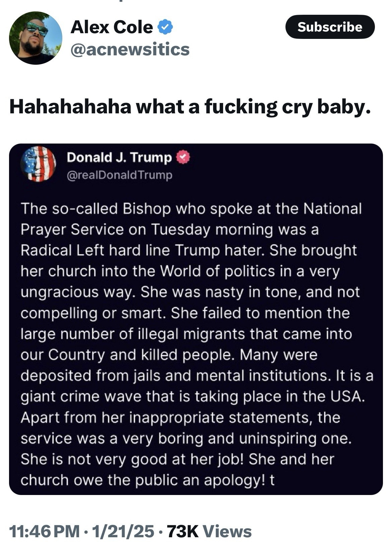
Task: Open the @acnewsitics handle link
Action: [x=130, y=49]
